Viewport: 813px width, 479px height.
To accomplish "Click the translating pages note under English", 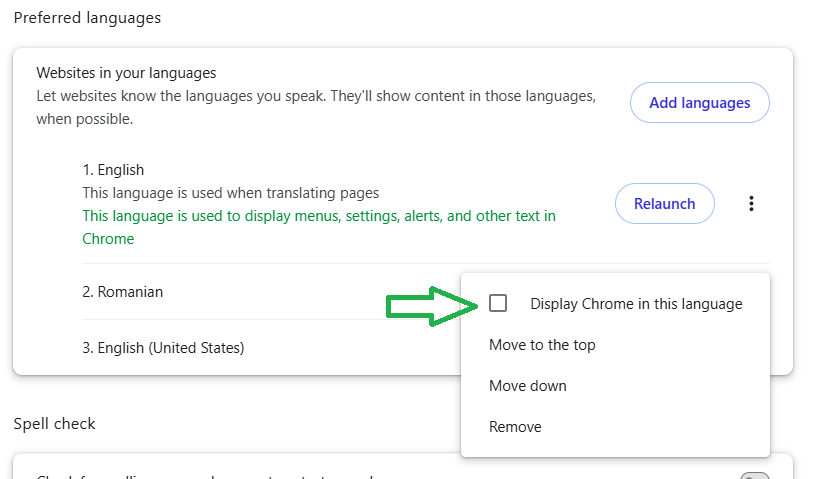I will 230,193.
